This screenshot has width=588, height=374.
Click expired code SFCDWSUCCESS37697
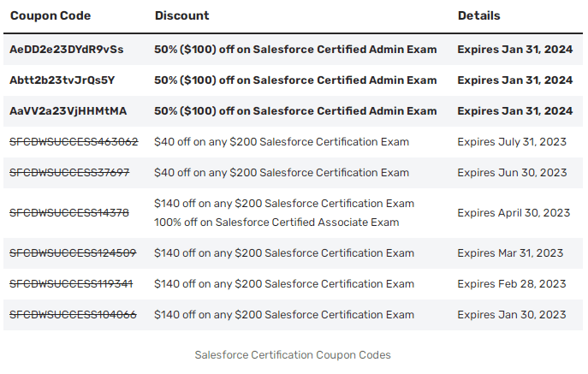tap(69, 173)
